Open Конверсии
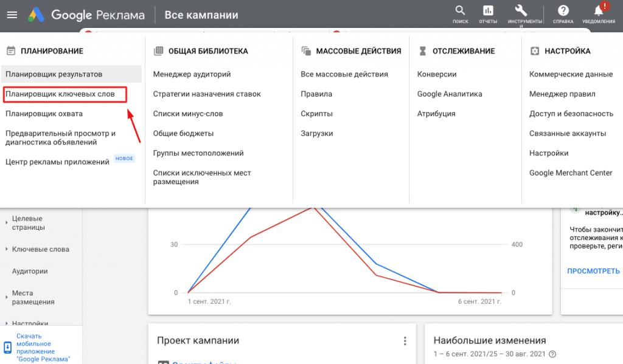Screen dimensions: 623x364 [x=437, y=74]
